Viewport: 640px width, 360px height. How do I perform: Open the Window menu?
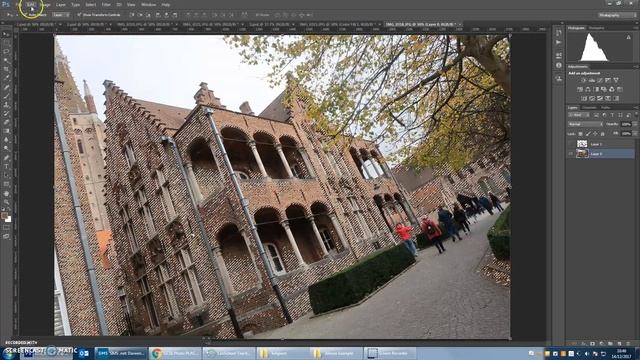[x=149, y=5]
